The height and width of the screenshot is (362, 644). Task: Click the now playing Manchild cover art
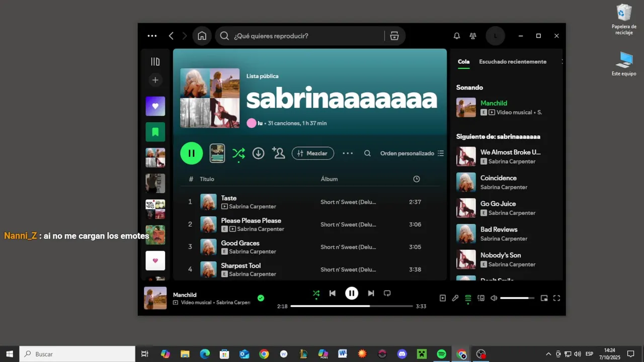(155, 298)
